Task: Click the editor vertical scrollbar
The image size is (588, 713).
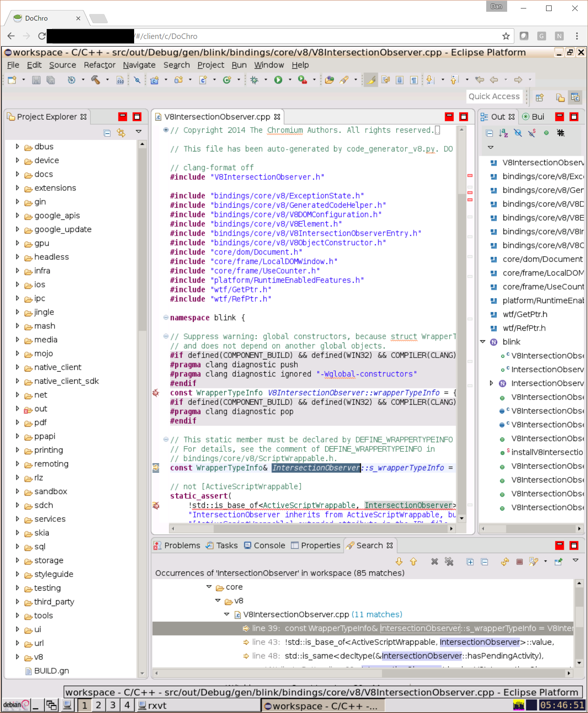Action: tap(462, 323)
